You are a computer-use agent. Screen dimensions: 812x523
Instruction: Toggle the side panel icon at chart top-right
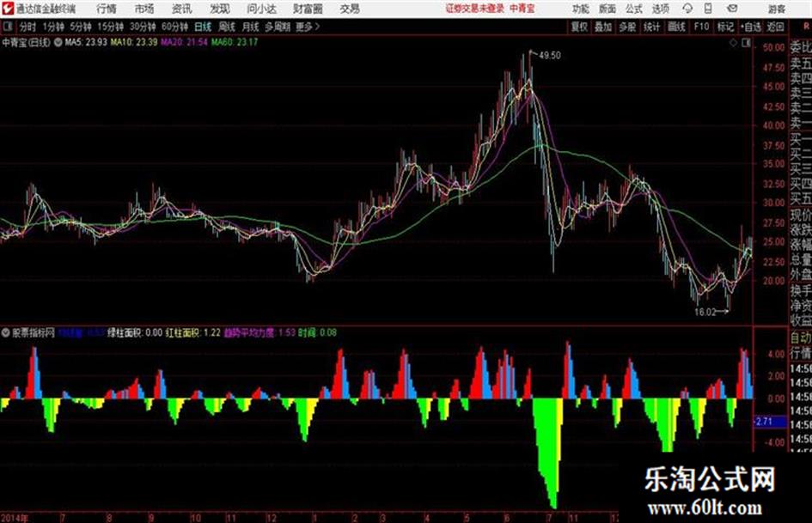tap(746, 43)
